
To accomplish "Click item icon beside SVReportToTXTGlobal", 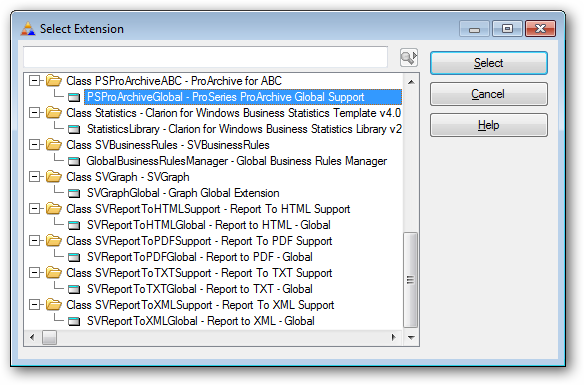I will coord(74,290).
